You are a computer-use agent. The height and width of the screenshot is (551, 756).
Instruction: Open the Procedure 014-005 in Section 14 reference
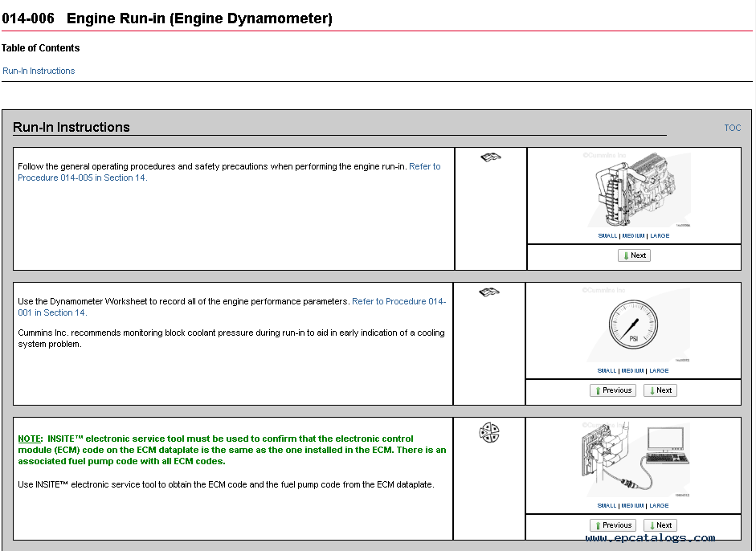pos(229,172)
